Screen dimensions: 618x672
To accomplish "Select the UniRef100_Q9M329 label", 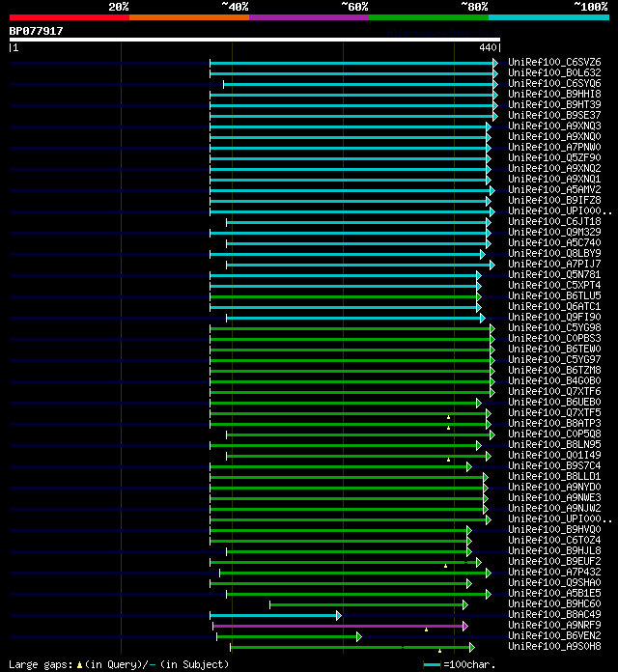I will point(554,232).
